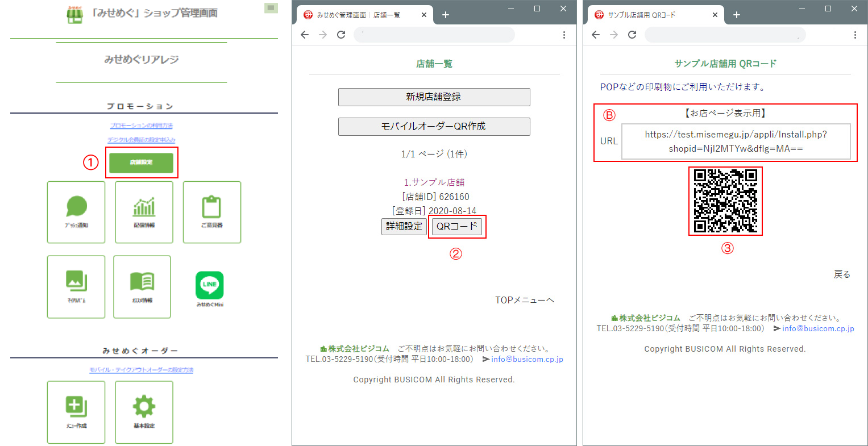Click the 新規店舗登録 button
Image resolution: width=868 pixels, height=446 pixels.
point(434,97)
